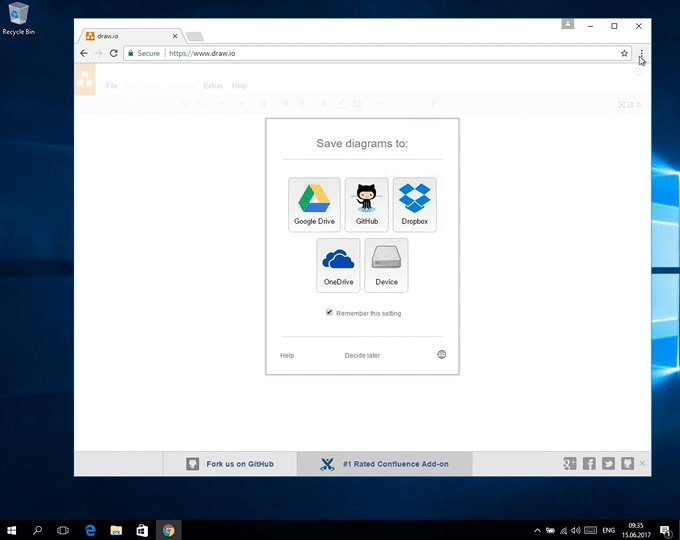
Task: Choose OneDrive as save location
Action: pyautogui.click(x=338, y=265)
